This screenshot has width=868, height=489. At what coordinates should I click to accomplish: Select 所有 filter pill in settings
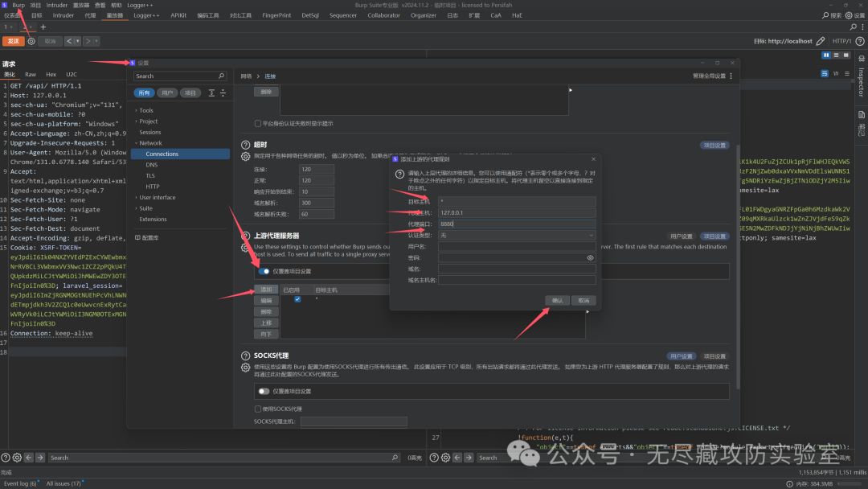(x=144, y=93)
